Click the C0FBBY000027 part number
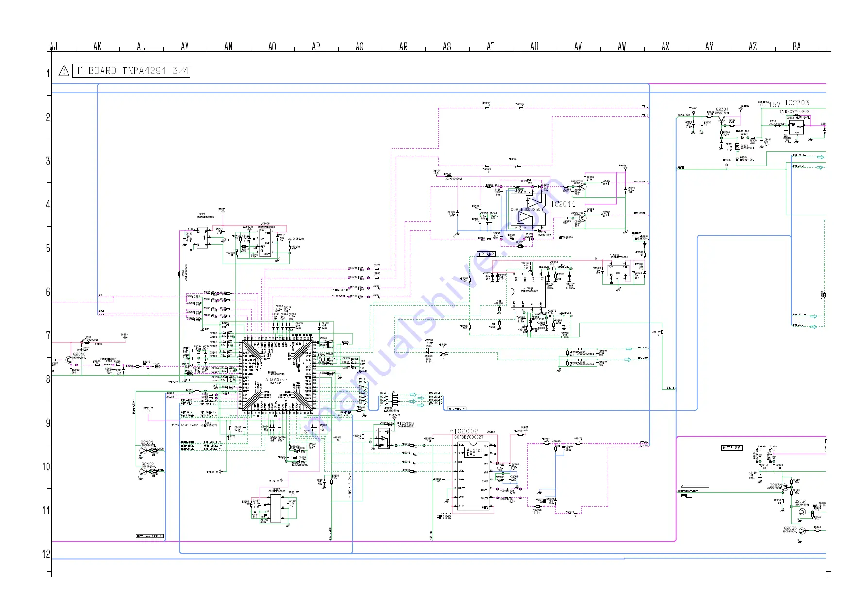868x613 pixels. 469,437
